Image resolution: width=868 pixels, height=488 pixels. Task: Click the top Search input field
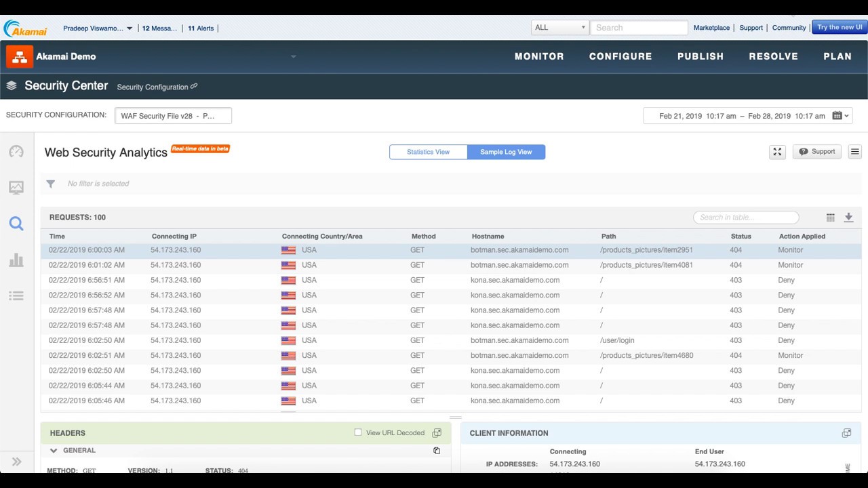coord(639,28)
